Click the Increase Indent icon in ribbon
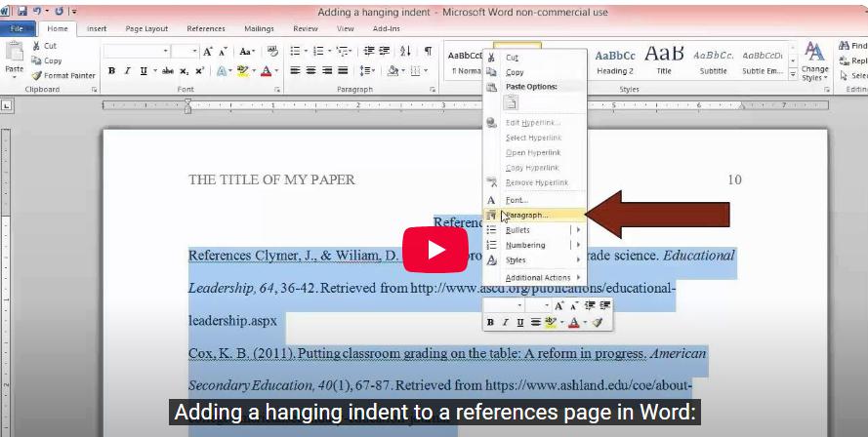The width and height of the screenshot is (868, 437). 384,52
